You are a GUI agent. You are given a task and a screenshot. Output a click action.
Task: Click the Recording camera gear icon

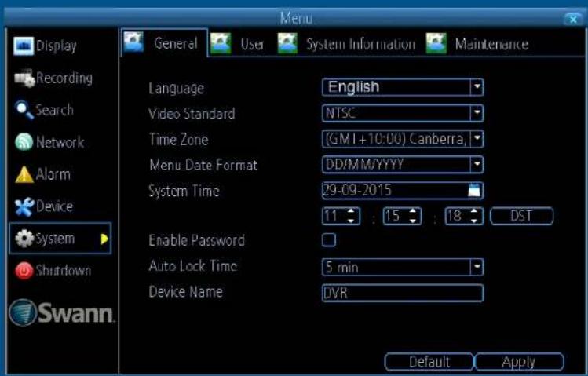tap(24, 78)
